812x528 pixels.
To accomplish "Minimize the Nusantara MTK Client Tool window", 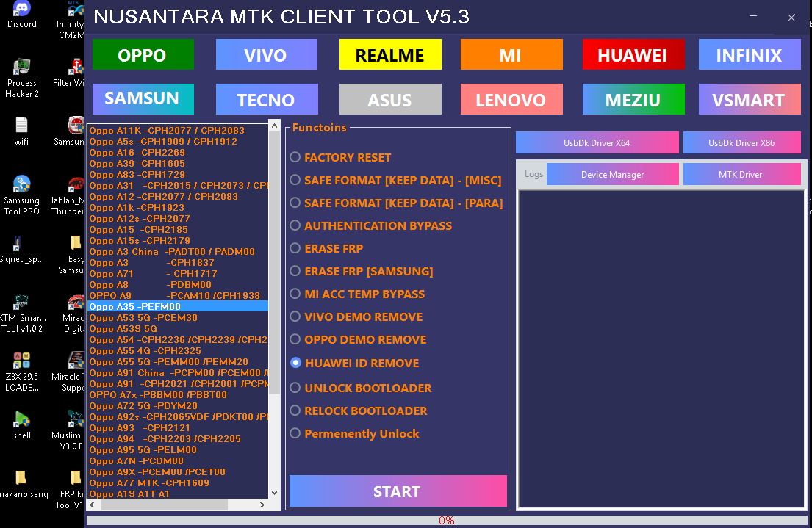I will click(753, 17).
